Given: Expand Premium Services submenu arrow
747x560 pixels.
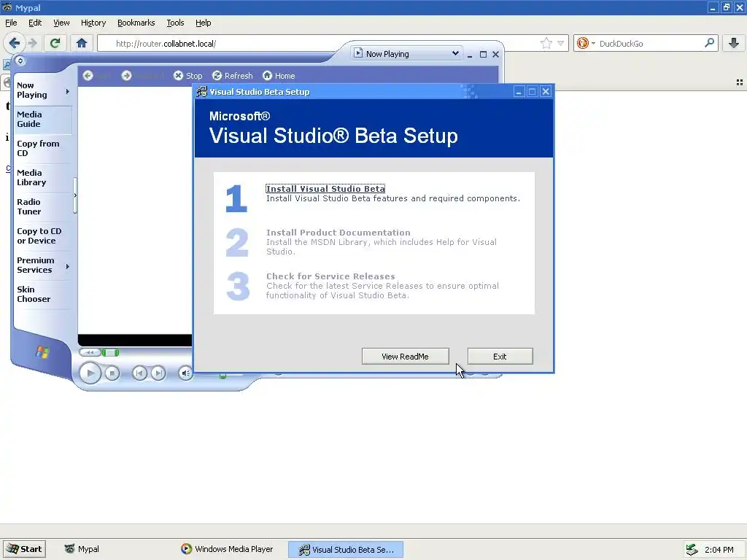Looking at the screenshot, I should (x=68, y=267).
